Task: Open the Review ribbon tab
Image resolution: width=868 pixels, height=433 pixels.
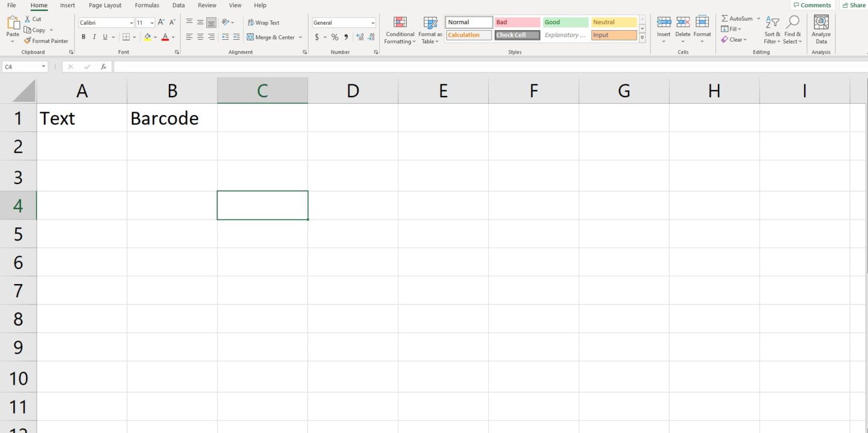Action: tap(207, 5)
